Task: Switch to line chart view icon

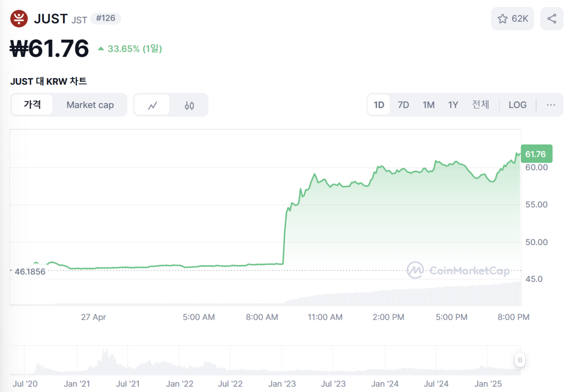Action: pyautogui.click(x=152, y=105)
